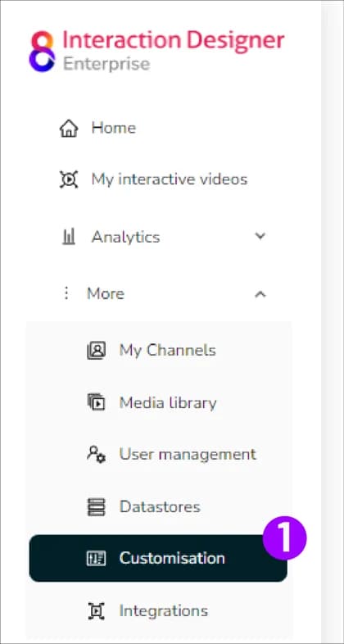Click the Home house icon
Image resolution: width=344 pixels, height=644 pixels.
(x=69, y=128)
